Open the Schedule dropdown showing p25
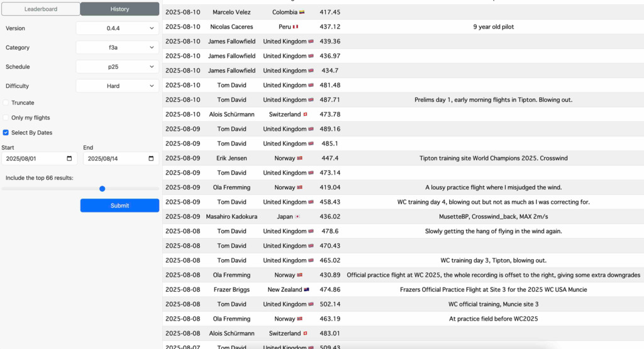The image size is (644, 349). [x=117, y=67]
